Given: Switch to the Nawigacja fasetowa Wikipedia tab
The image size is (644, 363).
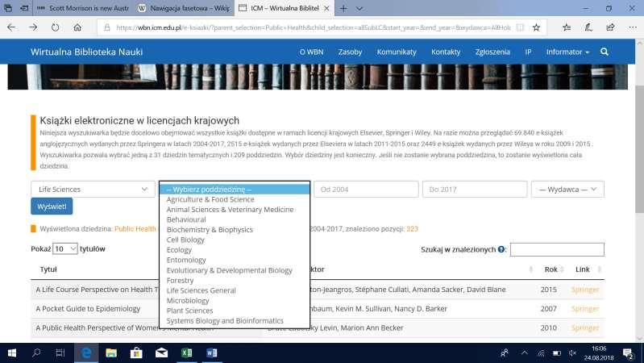Looking at the screenshot, I should coord(185,8).
